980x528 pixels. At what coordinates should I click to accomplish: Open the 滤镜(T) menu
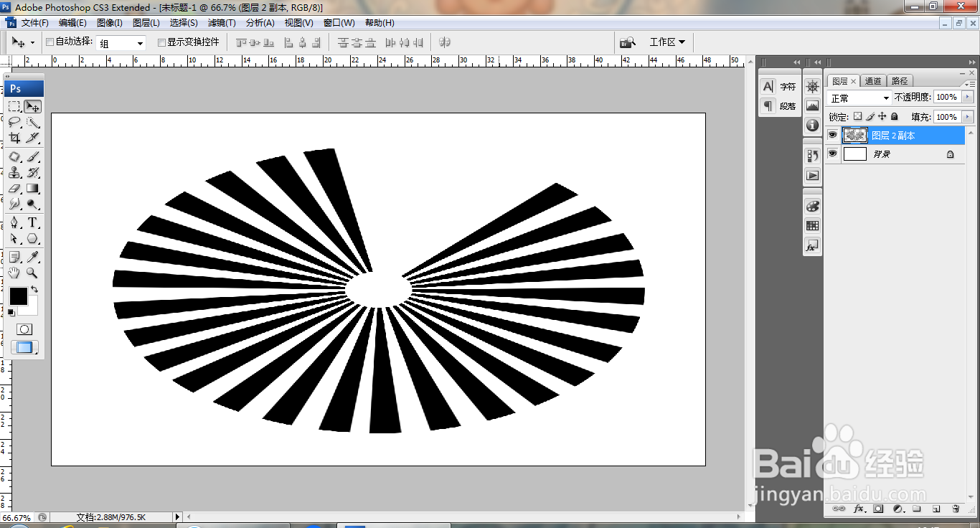point(222,23)
